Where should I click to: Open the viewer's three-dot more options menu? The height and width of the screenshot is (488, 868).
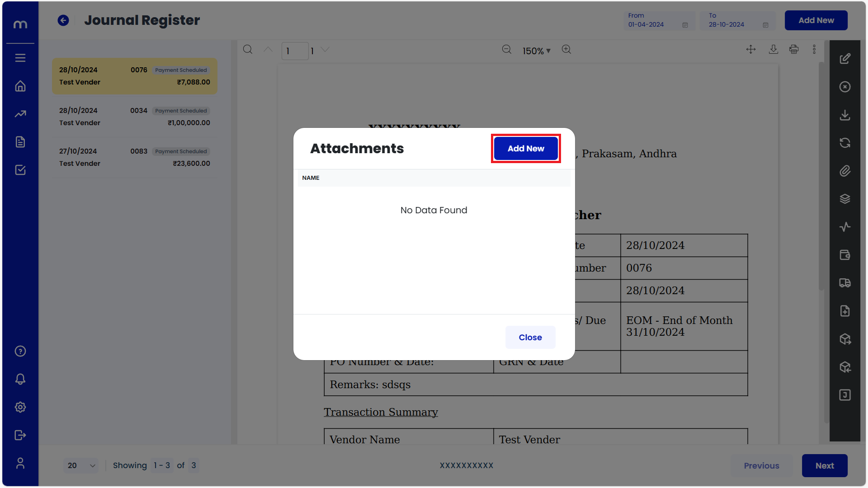coord(814,50)
